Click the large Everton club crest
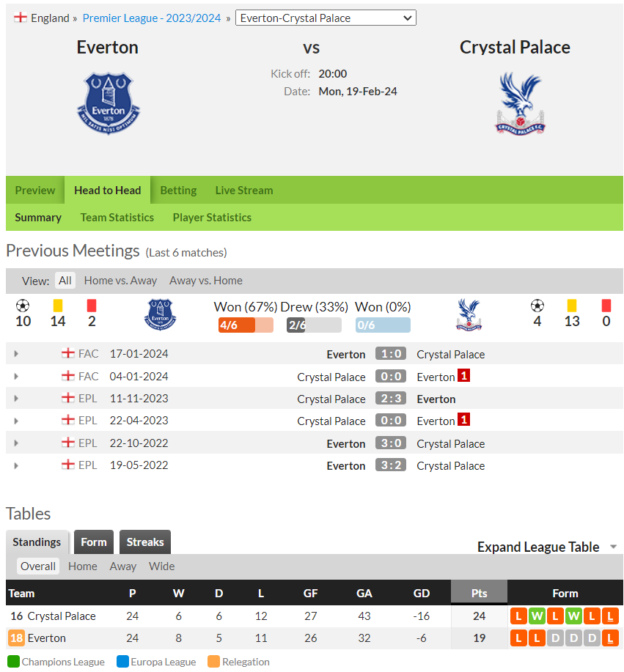The width and height of the screenshot is (624, 672). coord(109,103)
